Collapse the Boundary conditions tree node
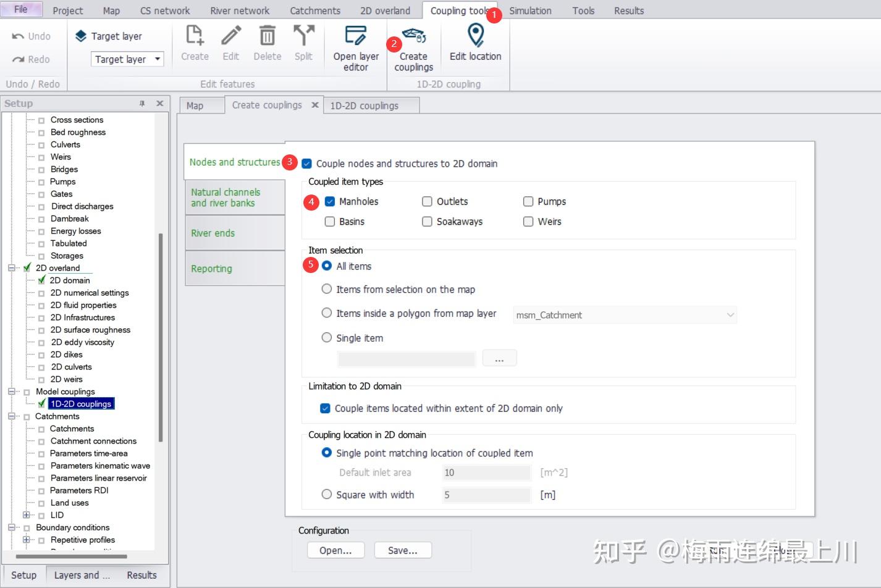This screenshot has width=881, height=588. tap(11, 527)
